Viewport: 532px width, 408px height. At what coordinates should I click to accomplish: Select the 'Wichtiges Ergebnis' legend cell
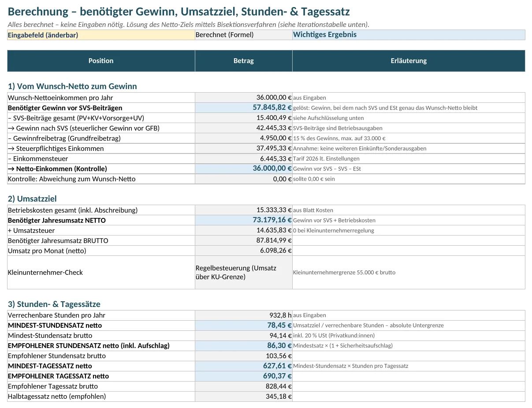tap(409, 35)
